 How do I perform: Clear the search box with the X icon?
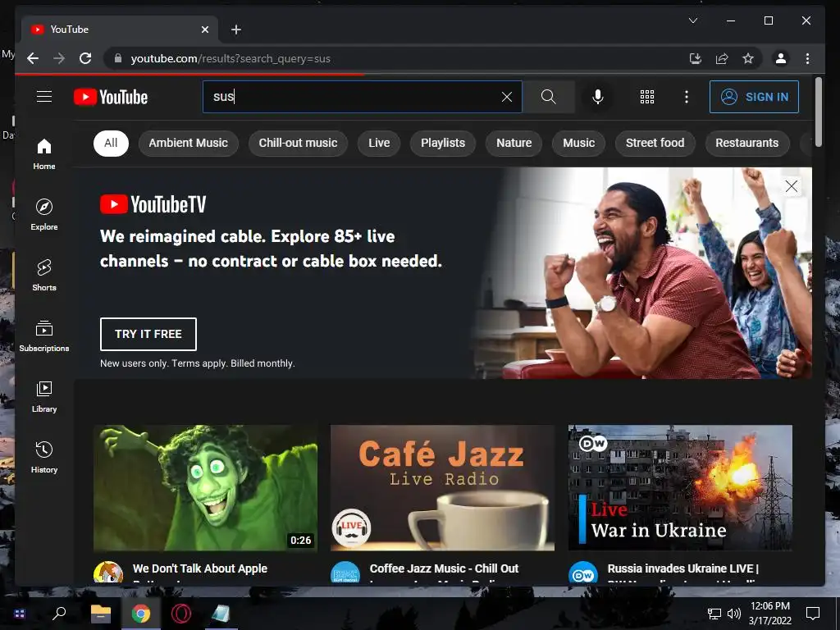(x=507, y=97)
